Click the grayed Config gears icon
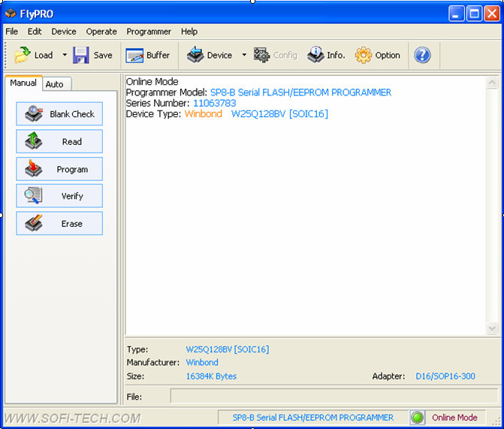This screenshot has width=504, height=429. tap(261, 55)
